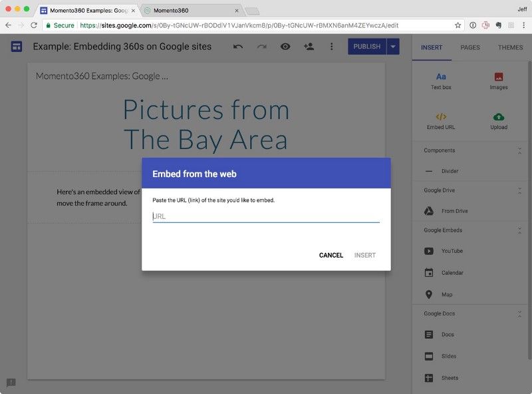
Task: Click the Pictures from The Bay Area heading
Action: 206,124
